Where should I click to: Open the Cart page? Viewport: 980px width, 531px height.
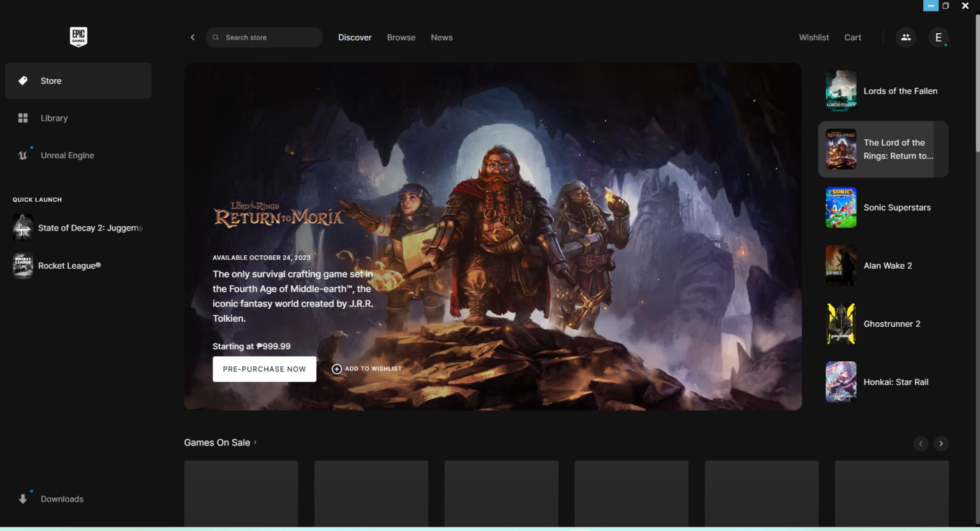pyautogui.click(x=853, y=37)
